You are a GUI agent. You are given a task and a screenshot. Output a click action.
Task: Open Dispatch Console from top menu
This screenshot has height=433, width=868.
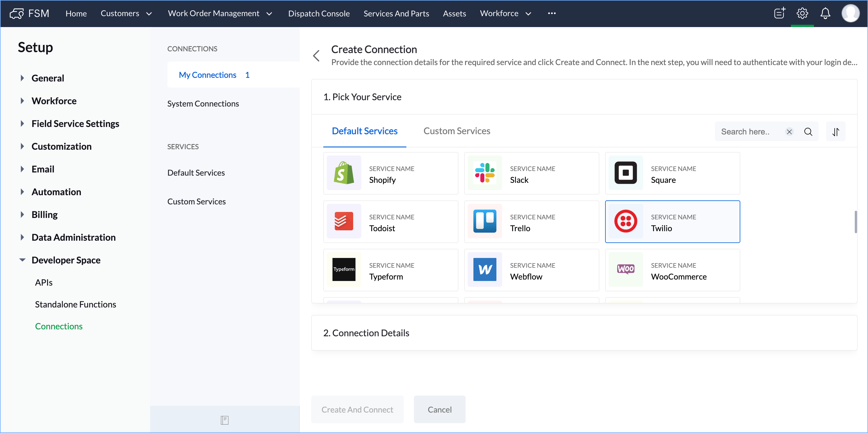[318, 14]
